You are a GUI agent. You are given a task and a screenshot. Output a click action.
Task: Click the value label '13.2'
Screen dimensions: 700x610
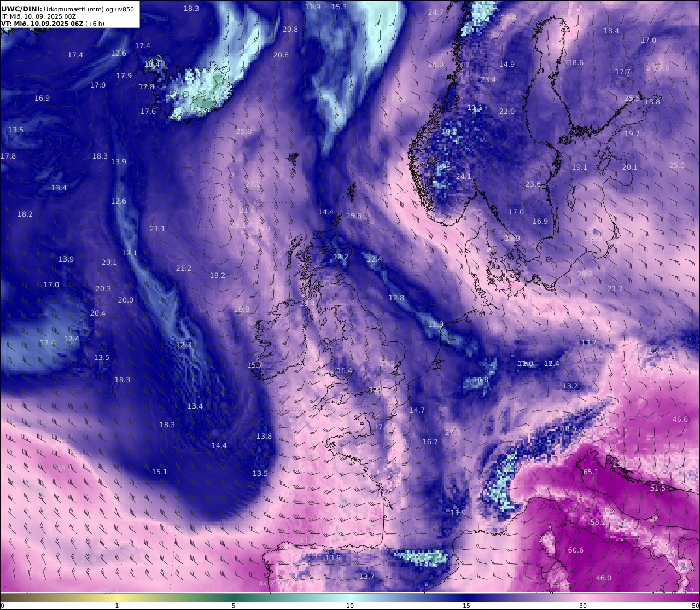[x=570, y=386]
